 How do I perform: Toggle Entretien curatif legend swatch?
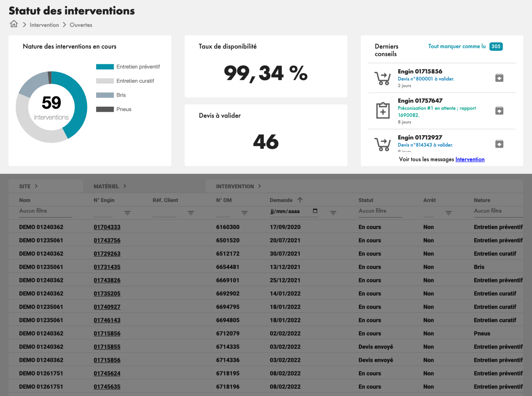coord(105,81)
